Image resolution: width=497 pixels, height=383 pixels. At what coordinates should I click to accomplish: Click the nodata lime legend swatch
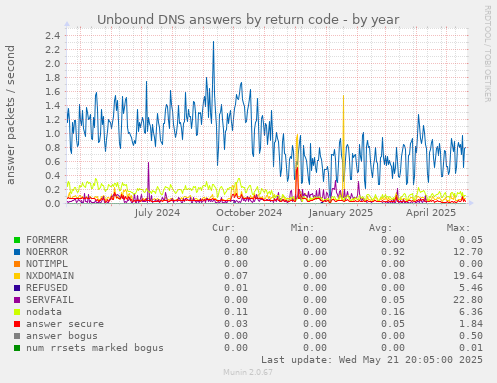pyautogui.click(x=17, y=312)
